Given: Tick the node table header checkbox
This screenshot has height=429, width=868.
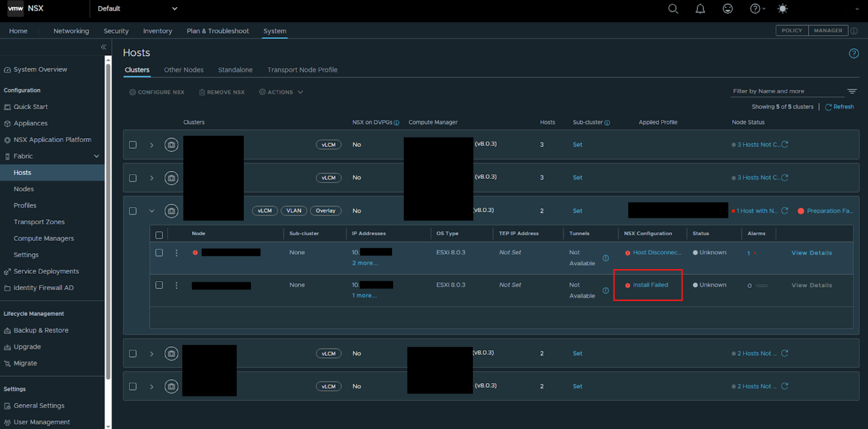Looking at the screenshot, I should pos(159,235).
